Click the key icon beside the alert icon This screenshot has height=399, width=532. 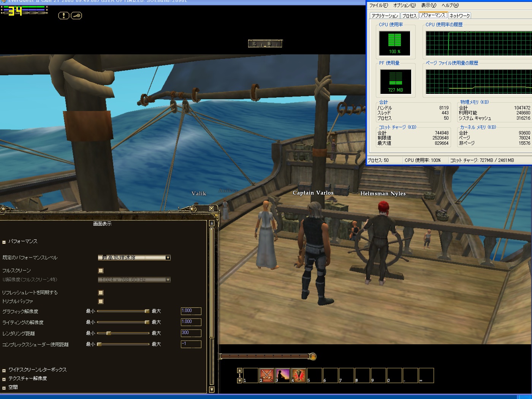pyautogui.click(x=76, y=16)
